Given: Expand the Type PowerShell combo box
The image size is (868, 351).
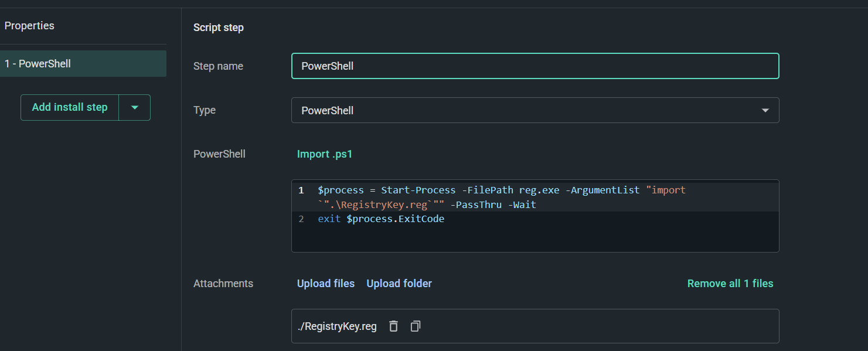Looking at the screenshot, I should point(535,110).
